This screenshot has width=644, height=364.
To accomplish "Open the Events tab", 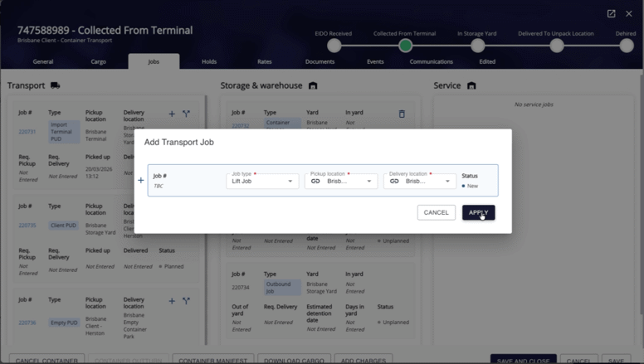I will 375,61.
